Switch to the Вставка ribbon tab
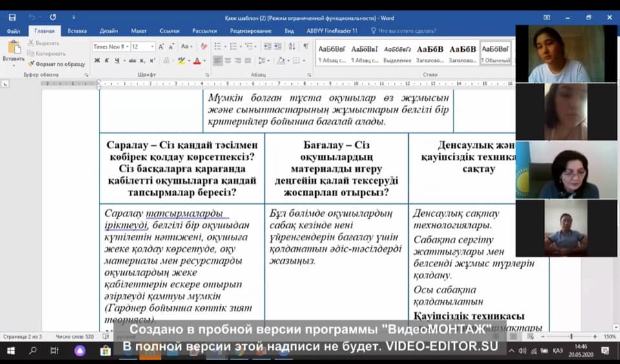The width and height of the screenshot is (620, 364). (77, 30)
